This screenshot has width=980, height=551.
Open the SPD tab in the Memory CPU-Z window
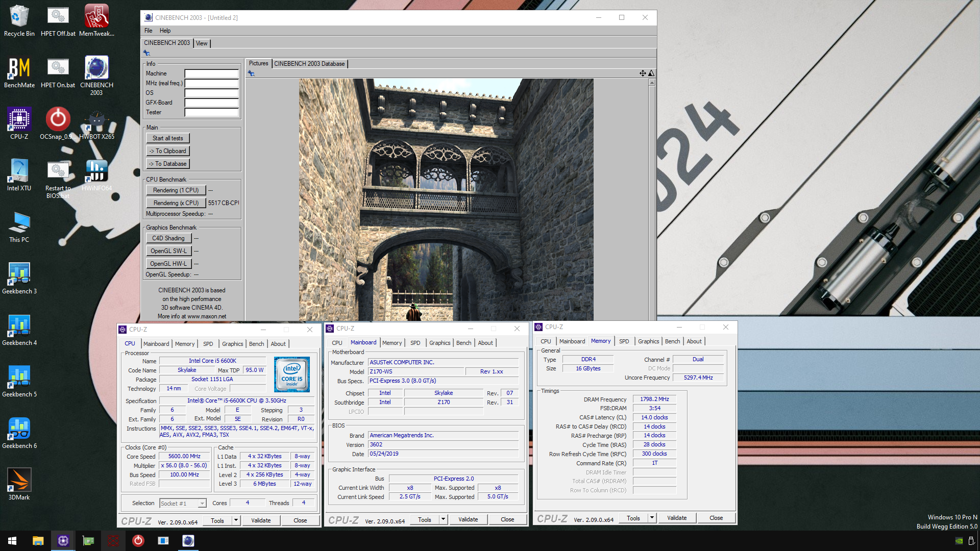624,341
